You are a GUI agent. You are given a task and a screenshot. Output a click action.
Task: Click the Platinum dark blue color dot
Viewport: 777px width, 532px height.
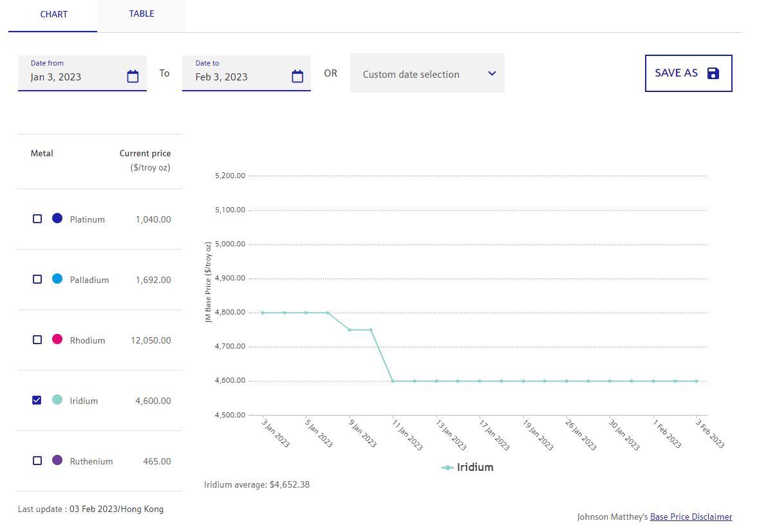coord(57,219)
